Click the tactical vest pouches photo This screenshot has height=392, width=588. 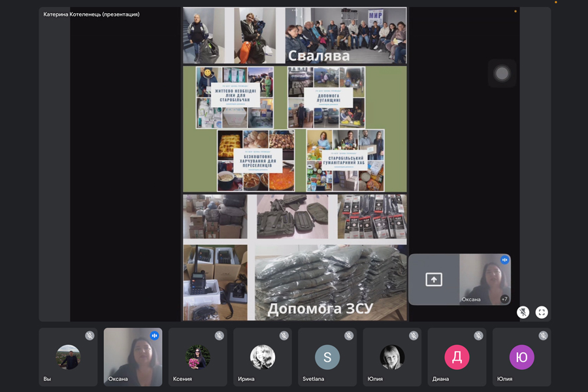(293, 216)
